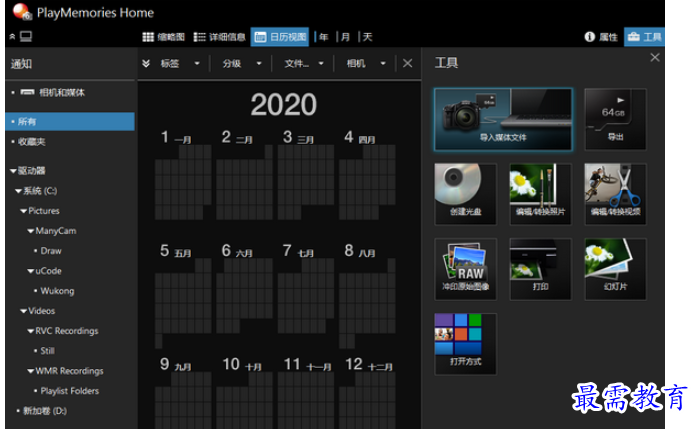This screenshot has height=429, width=696.
Task: Collapse the RVC Recordings folder node
Action: [x=31, y=331]
